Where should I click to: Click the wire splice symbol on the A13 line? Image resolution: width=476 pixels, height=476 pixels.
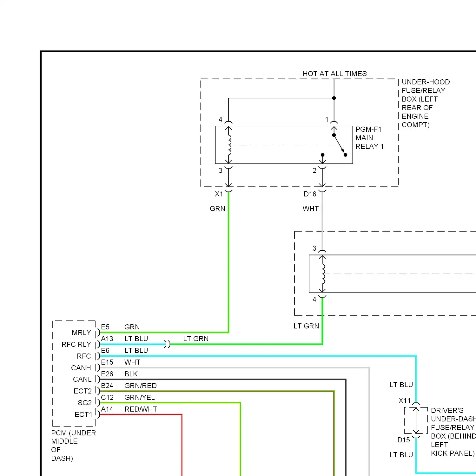[167, 344]
